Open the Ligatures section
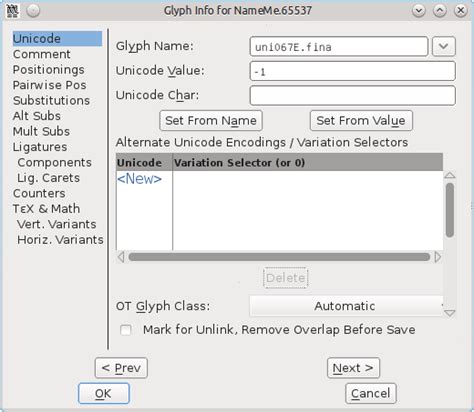 pos(40,147)
